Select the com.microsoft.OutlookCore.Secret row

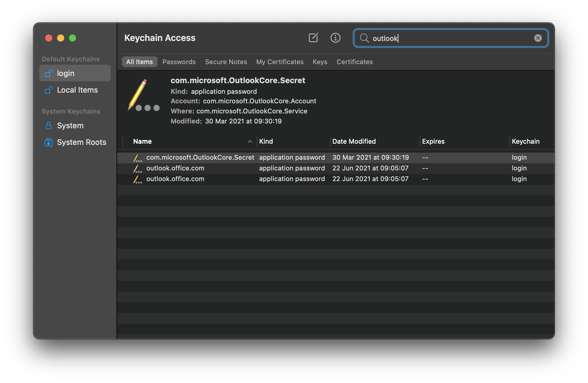click(336, 157)
